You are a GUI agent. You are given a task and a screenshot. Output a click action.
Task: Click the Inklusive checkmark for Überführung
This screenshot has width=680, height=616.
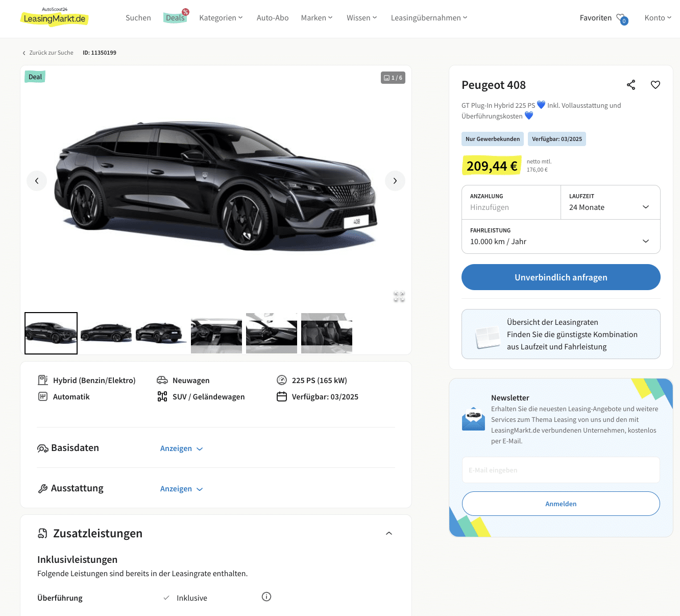[x=166, y=598]
